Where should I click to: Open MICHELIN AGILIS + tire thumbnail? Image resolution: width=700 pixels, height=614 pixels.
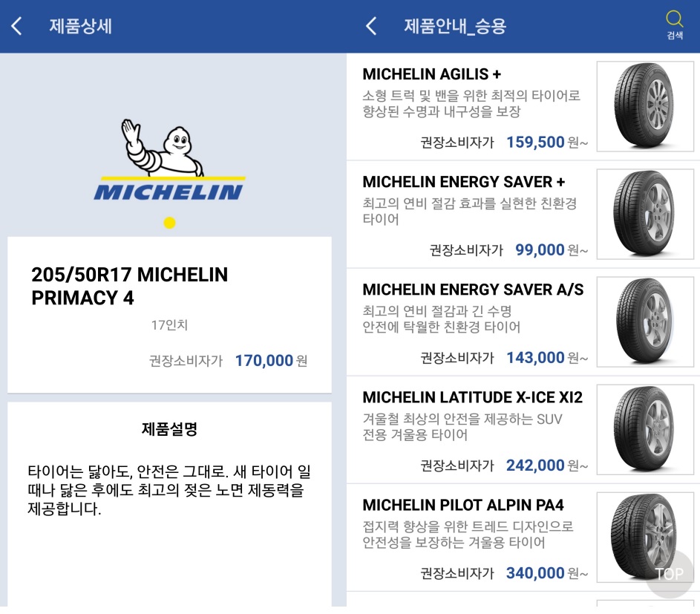(644, 106)
